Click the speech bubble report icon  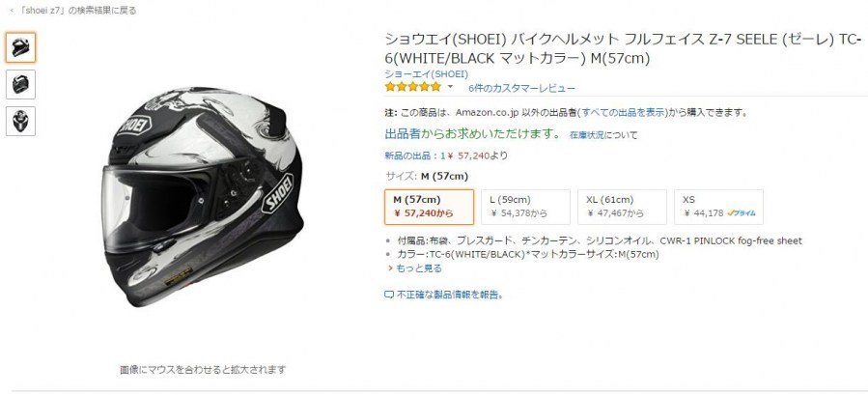pyautogui.click(x=389, y=295)
